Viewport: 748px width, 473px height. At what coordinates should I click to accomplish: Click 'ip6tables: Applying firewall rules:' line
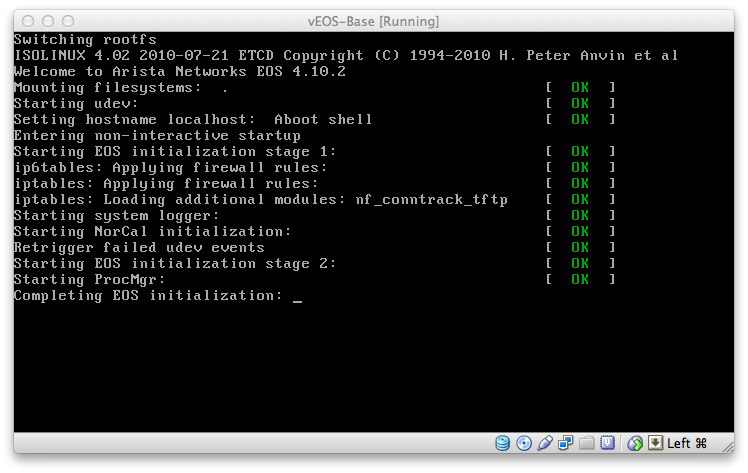point(171,167)
